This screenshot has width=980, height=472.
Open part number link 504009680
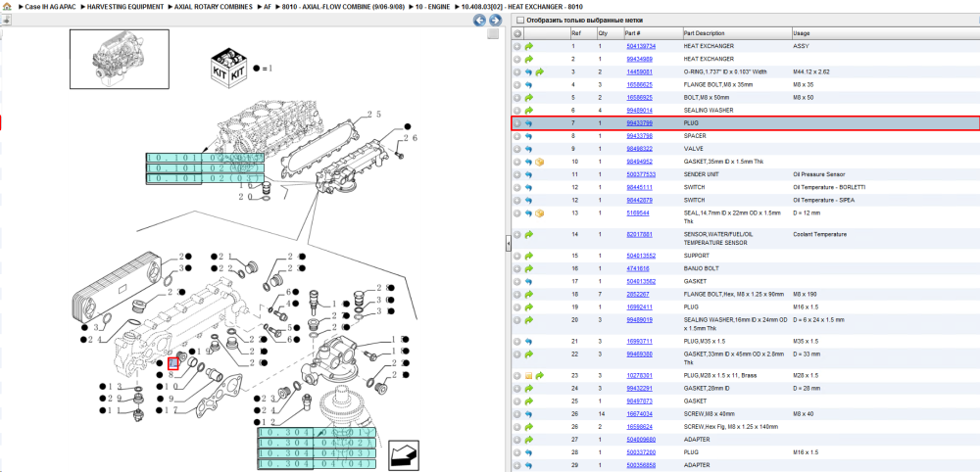[641, 440]
